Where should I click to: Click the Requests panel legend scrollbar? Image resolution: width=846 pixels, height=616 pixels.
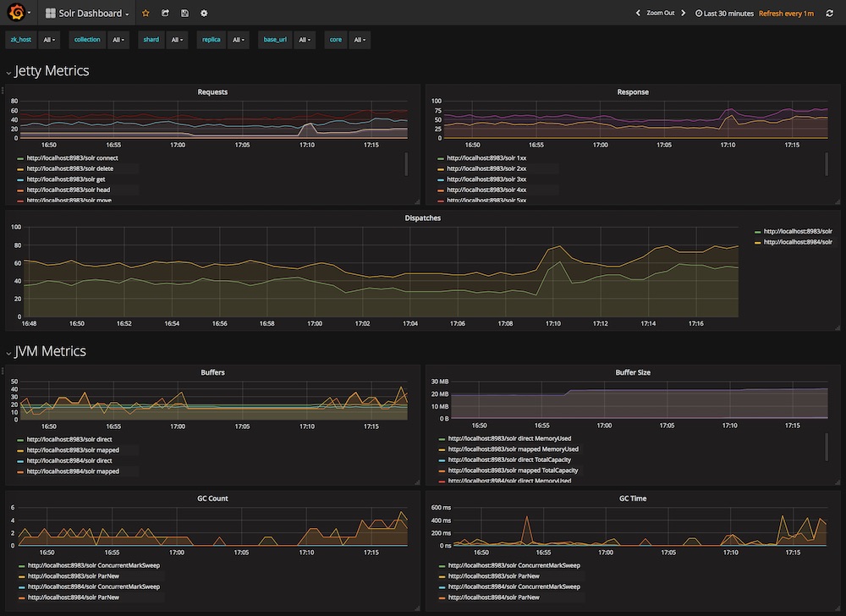click(x=406, y=164)
